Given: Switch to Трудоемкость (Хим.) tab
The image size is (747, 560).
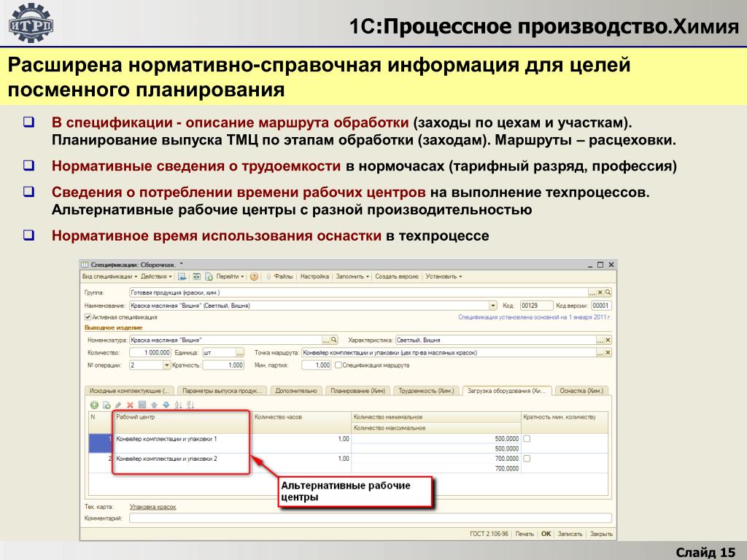Looking at the screenshot, I should point(426,391).
